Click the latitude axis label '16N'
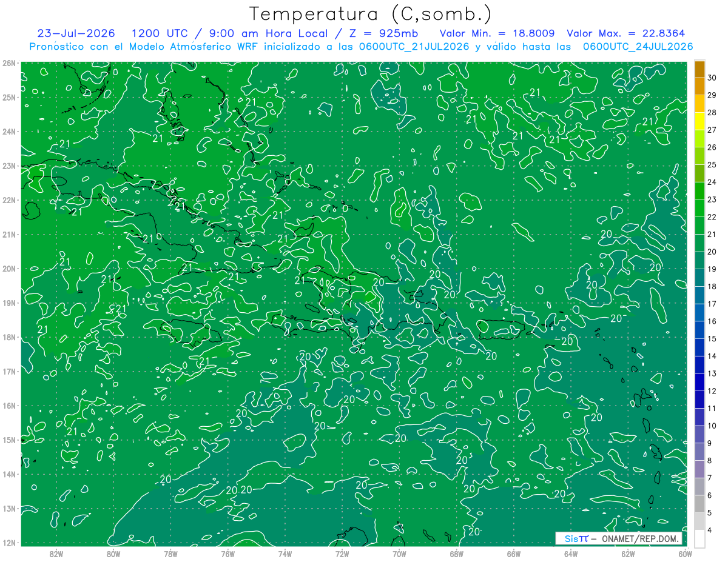Image resolution: width=728 pixels, height=562 pixels. tap(8, 406)
